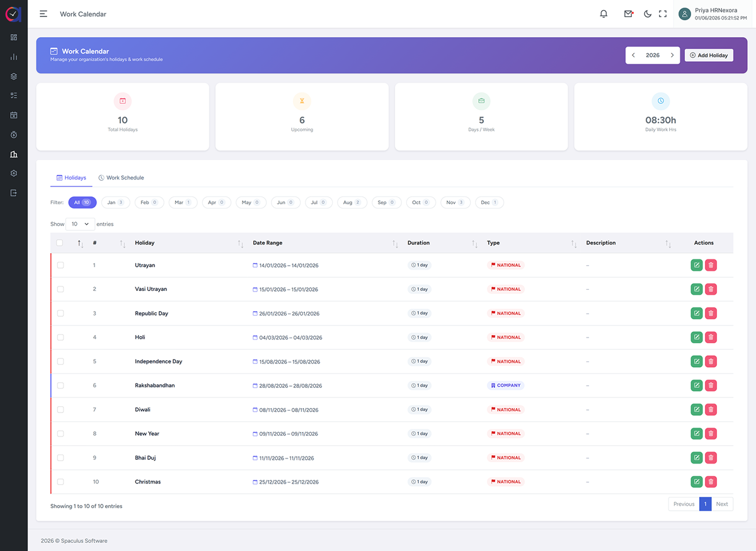
Task: Collapse sidebar using hamburger menu icon
Action: pos(43,14)
